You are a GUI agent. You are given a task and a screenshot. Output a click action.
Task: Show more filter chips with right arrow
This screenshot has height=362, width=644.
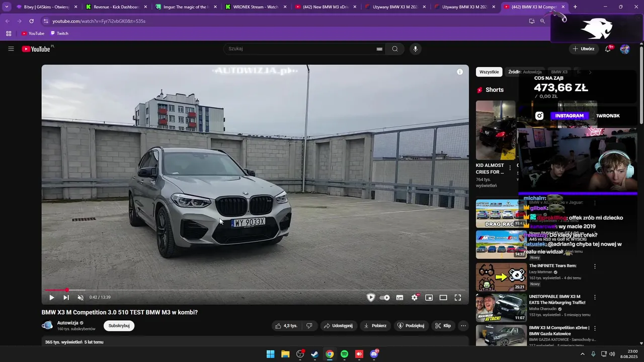tap(590, 72)
